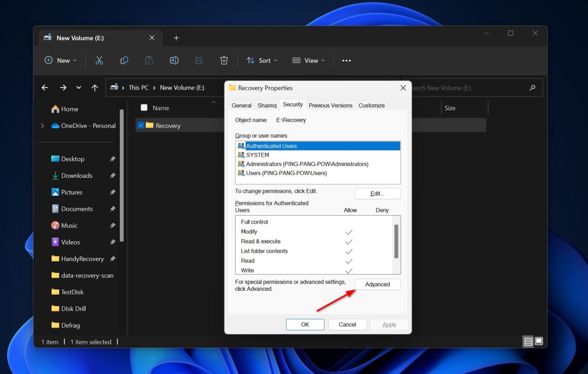
Task: Select the Rename icon
Action: point(174,60)
